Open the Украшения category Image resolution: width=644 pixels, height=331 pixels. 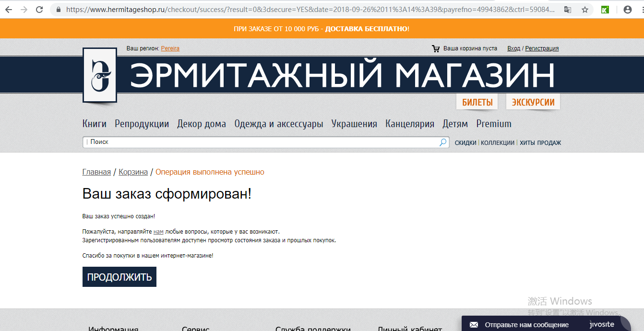tap(354, 124)
